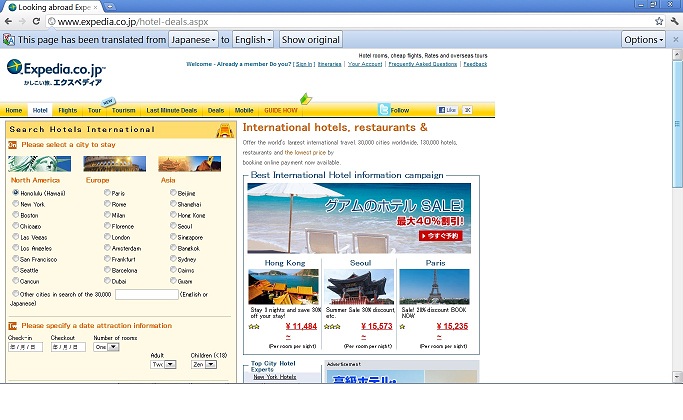Select the Paris radio button
The height and width of the screenshot is (420, 683).
(107, 192)
